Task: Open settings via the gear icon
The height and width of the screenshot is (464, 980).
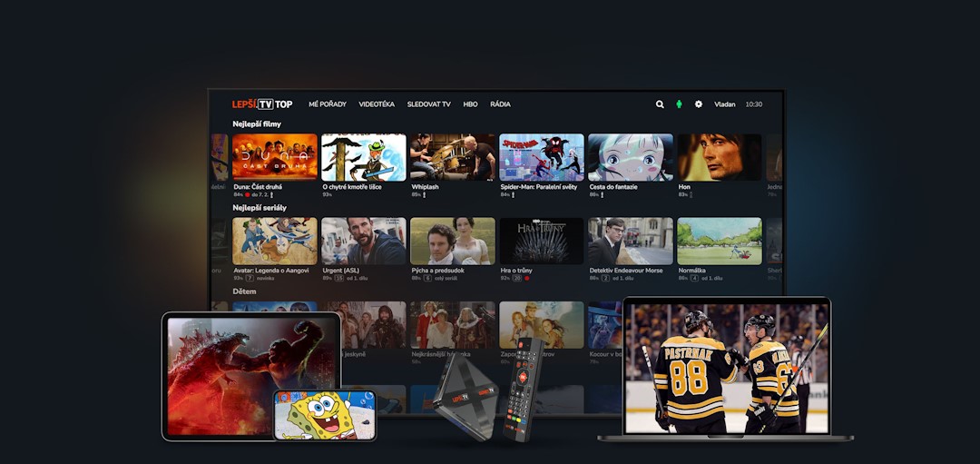Action: [699, 104]
